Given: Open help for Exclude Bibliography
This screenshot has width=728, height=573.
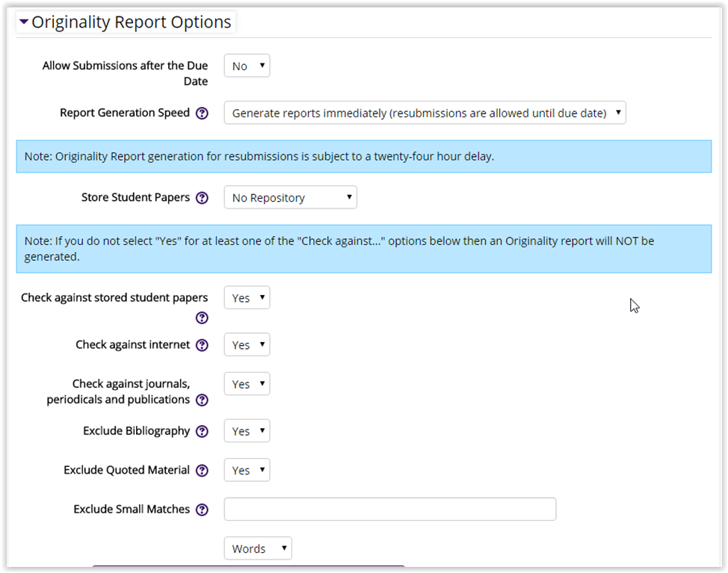Looking at the screenshot, I should pos(202,432).
